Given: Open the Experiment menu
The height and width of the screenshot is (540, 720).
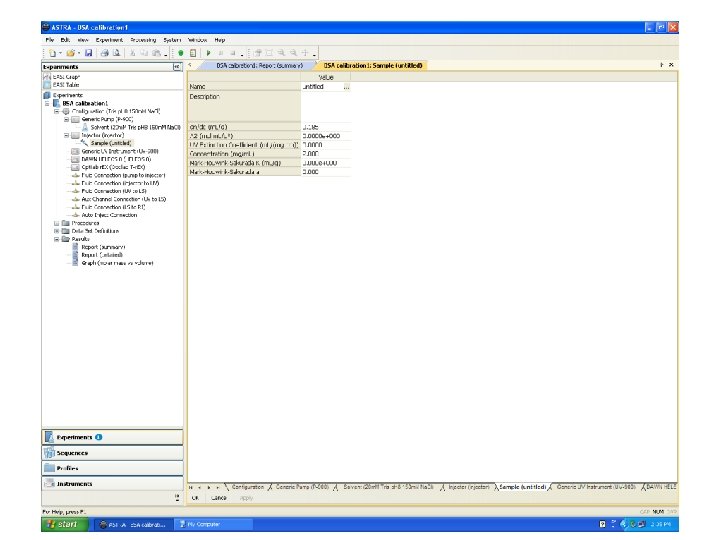Looking at the screenshot, I should (109, 40).
